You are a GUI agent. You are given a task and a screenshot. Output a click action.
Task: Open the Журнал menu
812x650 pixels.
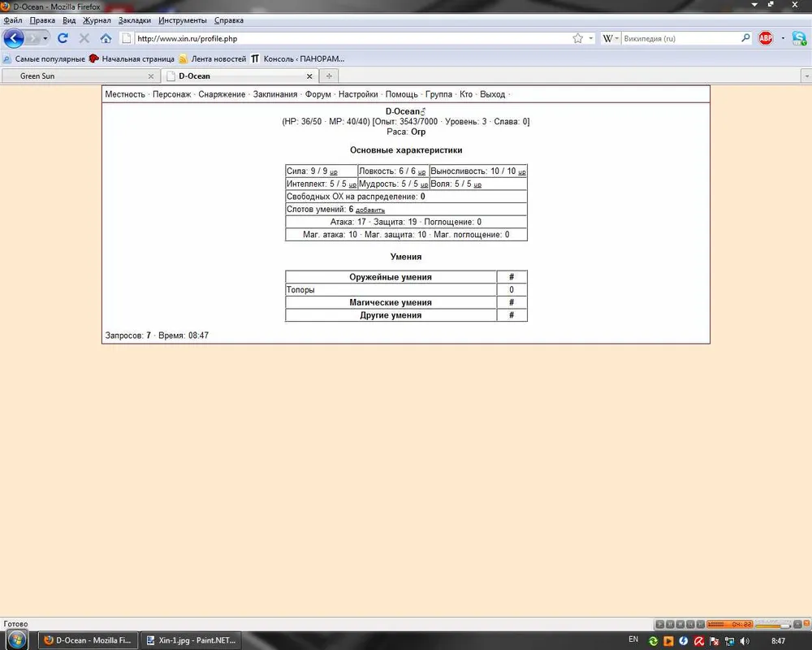[97, 20]
